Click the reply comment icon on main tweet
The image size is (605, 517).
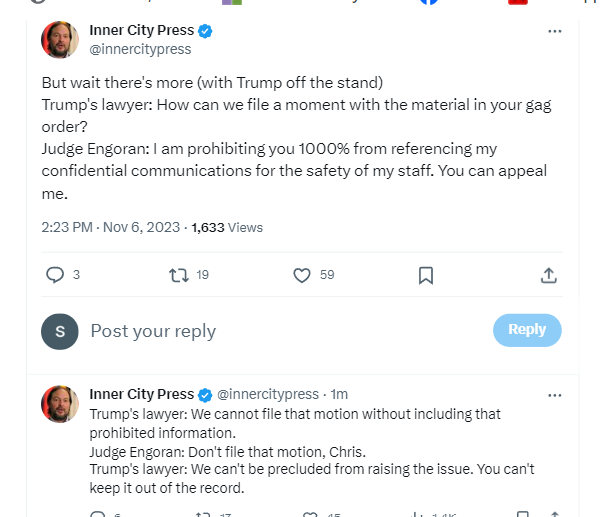click(55, 275)
